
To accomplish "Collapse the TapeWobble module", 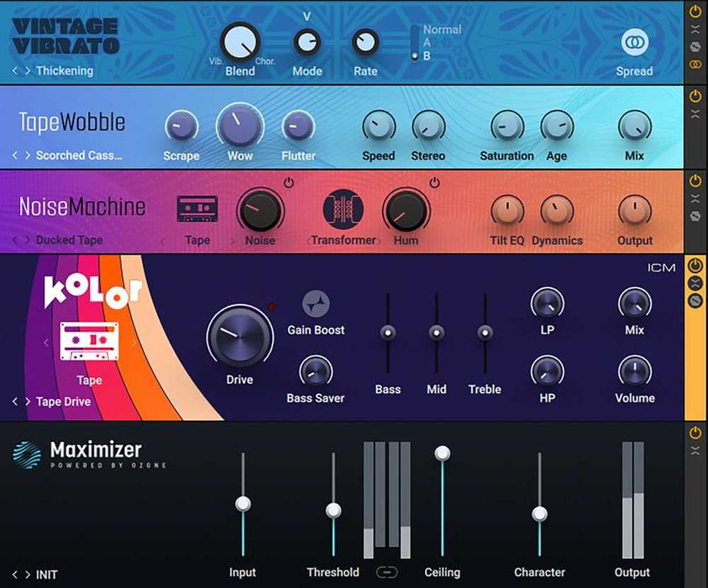I will pos(695,113).
